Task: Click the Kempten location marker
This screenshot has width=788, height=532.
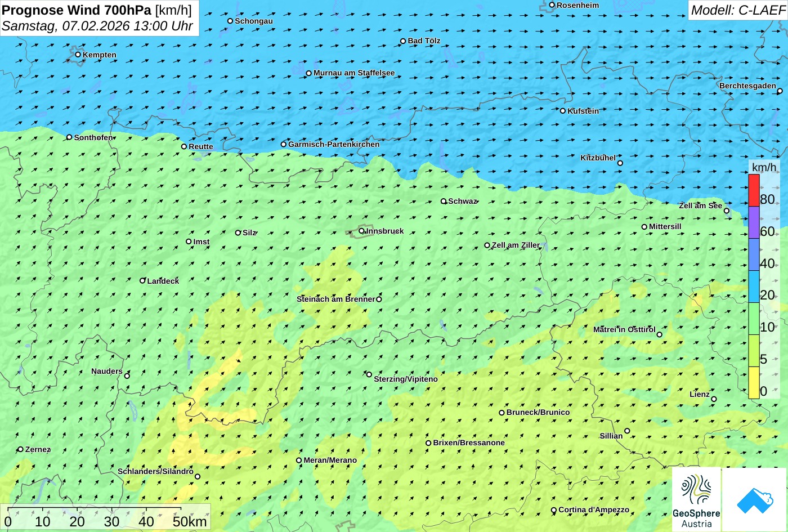Action: [x=78, y=55]
